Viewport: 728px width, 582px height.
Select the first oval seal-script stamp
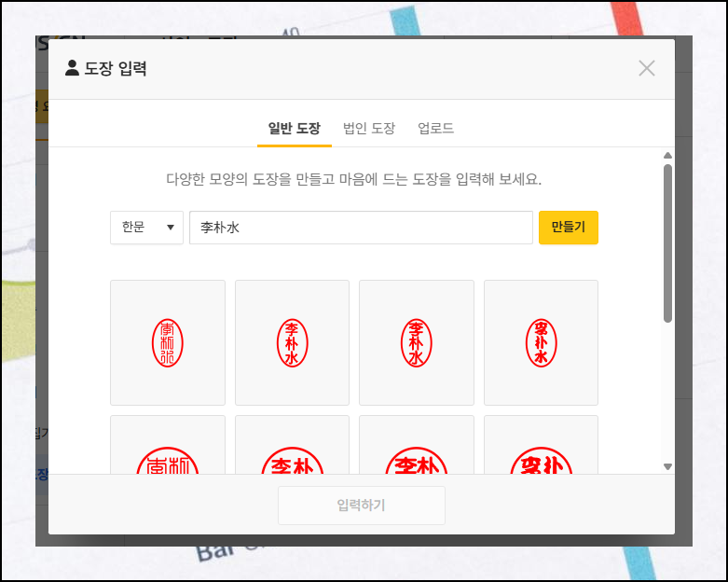[168, 343]
